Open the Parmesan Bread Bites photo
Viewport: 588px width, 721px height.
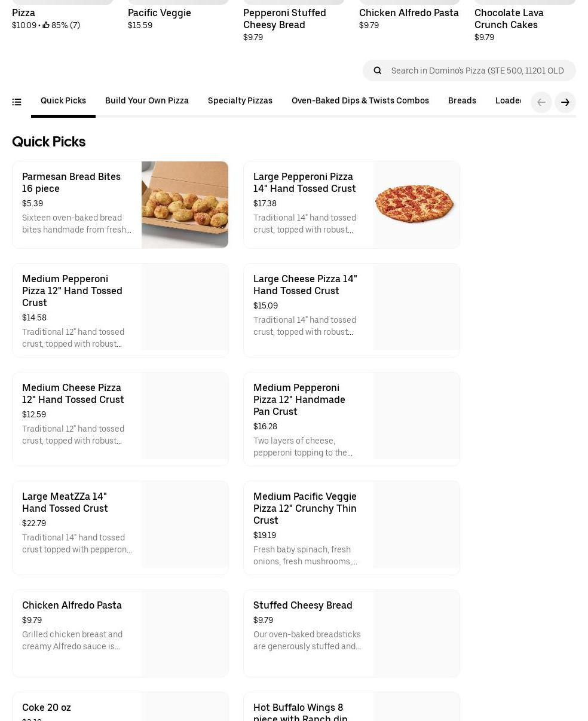coord(185,204)
